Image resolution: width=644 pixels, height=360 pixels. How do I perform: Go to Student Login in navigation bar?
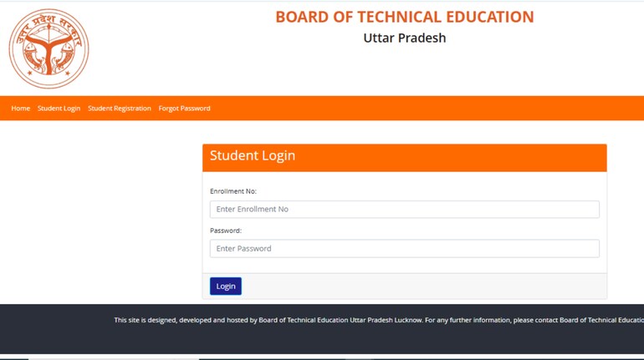(x=59, y=109)
